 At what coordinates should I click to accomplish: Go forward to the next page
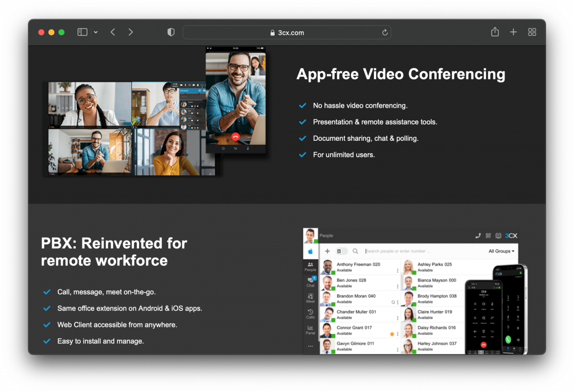click(131, 32)
